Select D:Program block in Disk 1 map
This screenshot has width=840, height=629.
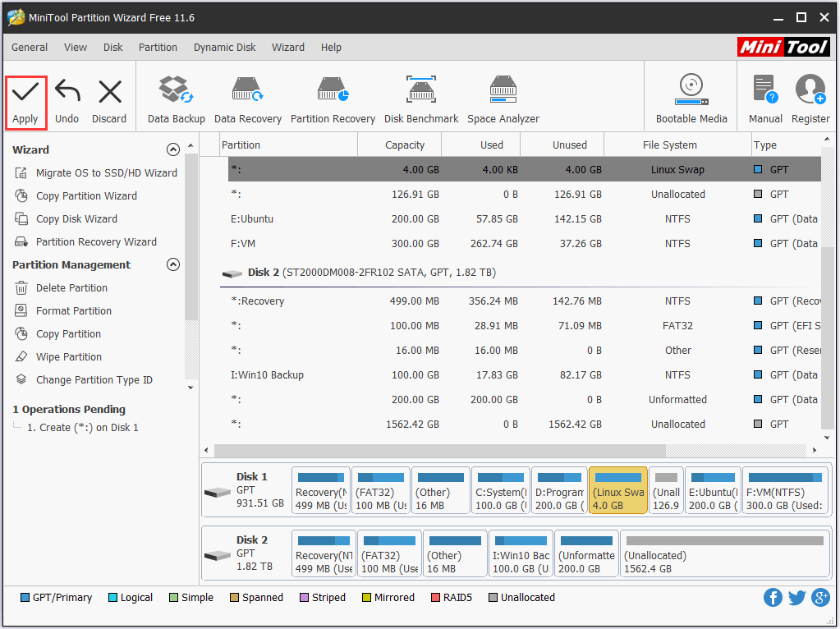point(559,490)
